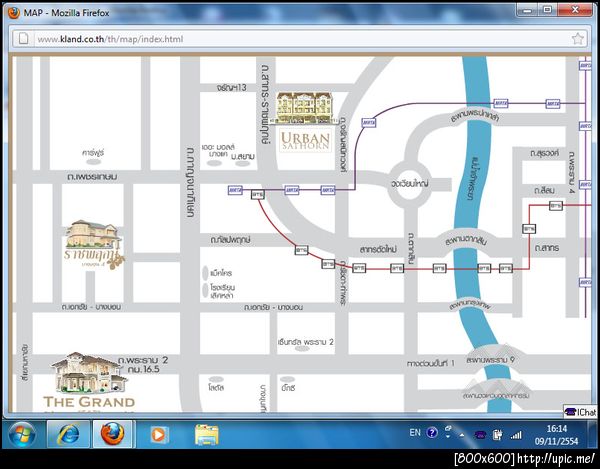Launch Windows Media Player from the taskbar

(159, 435)
